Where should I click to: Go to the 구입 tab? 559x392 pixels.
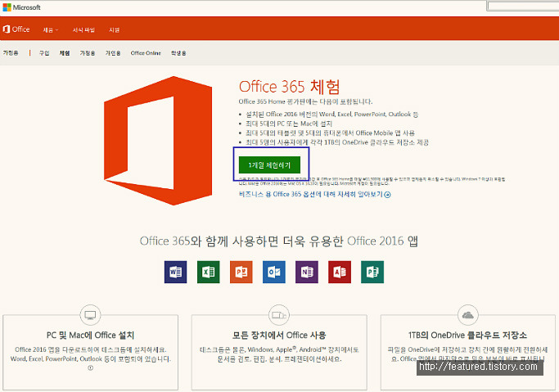click(44, 53)
